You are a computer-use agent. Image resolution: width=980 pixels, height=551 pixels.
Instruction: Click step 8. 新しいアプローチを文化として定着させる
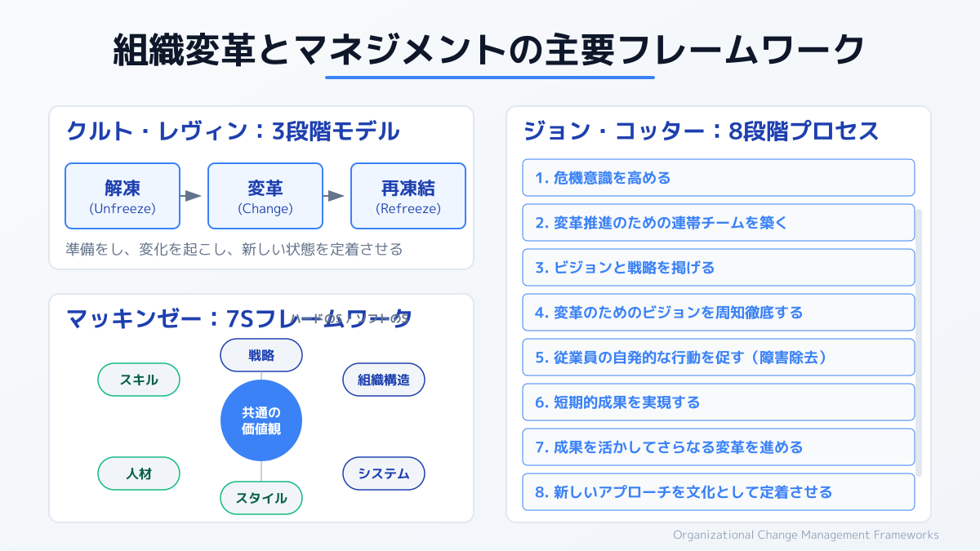click(x=718, y=491)
